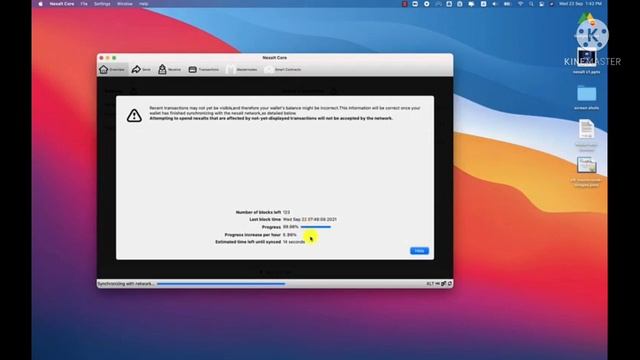Screen dimensions: 640x360
Task: Switch to the Receive tab
Action: click(169, 69)
